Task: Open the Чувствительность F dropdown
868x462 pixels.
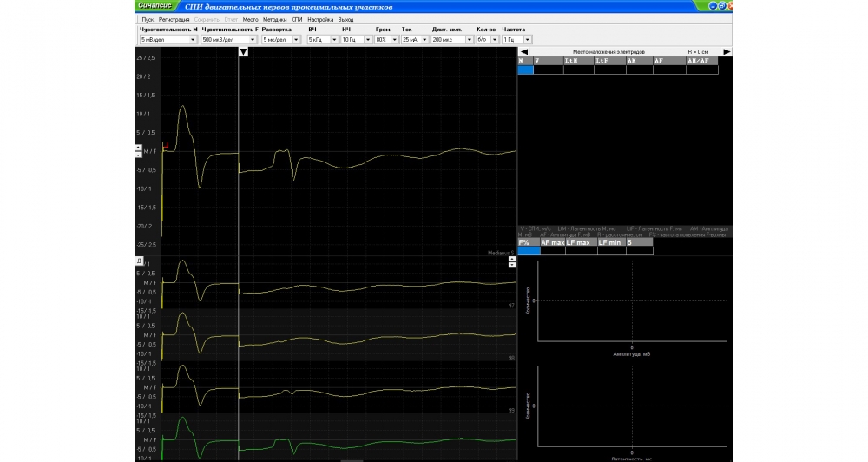Action: click(253, 40)
